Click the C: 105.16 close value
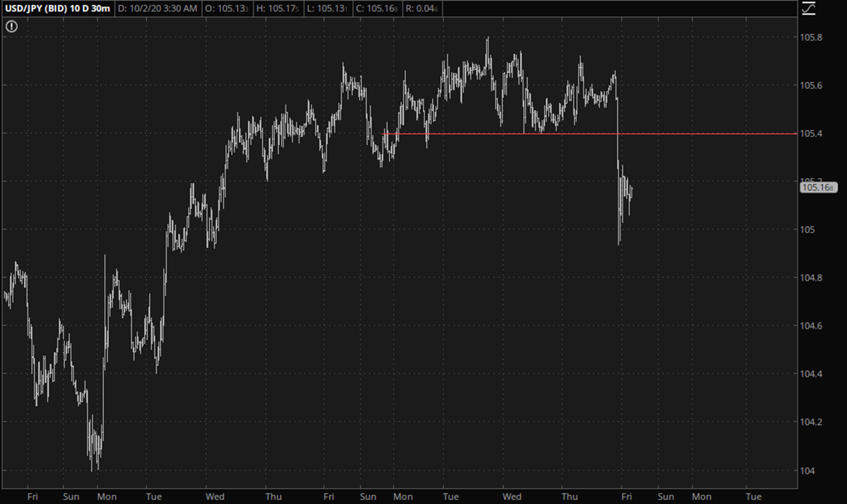847x504 pixels. pyautogui.click(x=377, y=8)
